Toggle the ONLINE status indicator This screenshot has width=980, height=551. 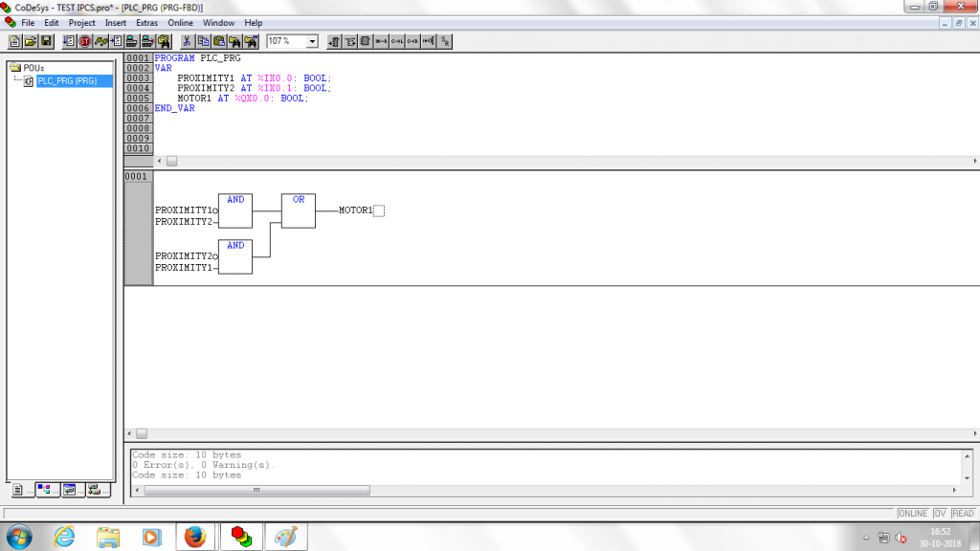coord(911,513)
